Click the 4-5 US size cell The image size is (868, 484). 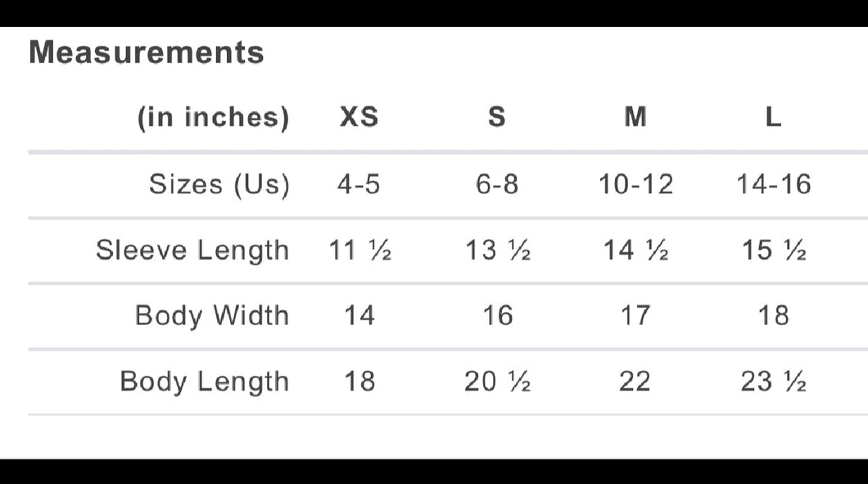pos(359,184)
